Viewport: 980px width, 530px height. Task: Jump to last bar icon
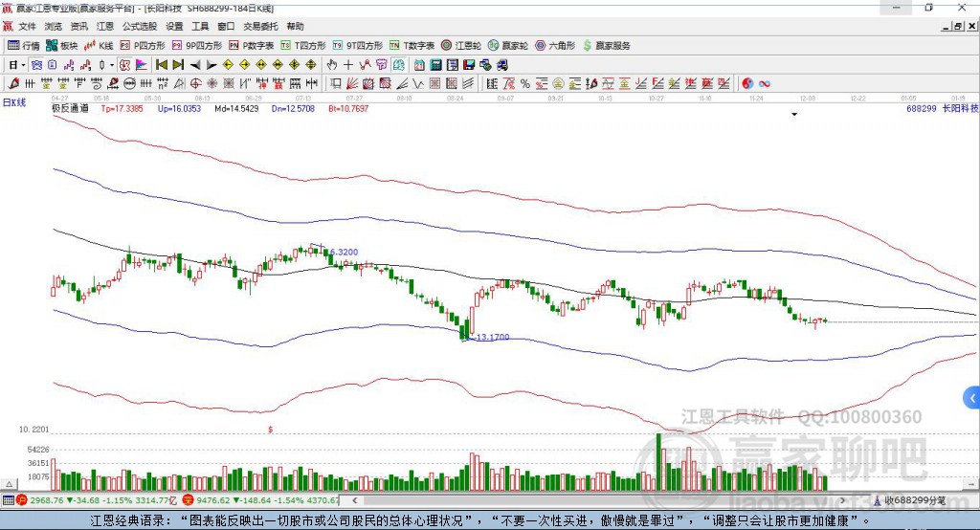tap(178, 65)
